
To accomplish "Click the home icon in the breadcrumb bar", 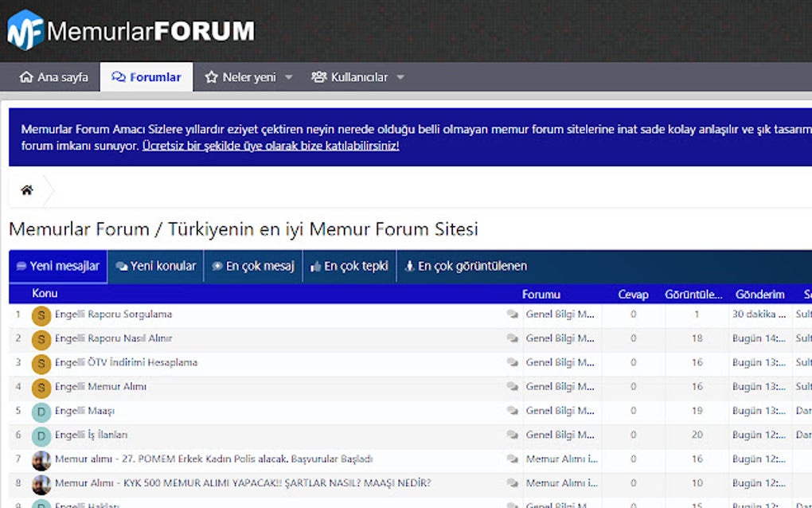I will pyautogui.click(x=26, y=190).
